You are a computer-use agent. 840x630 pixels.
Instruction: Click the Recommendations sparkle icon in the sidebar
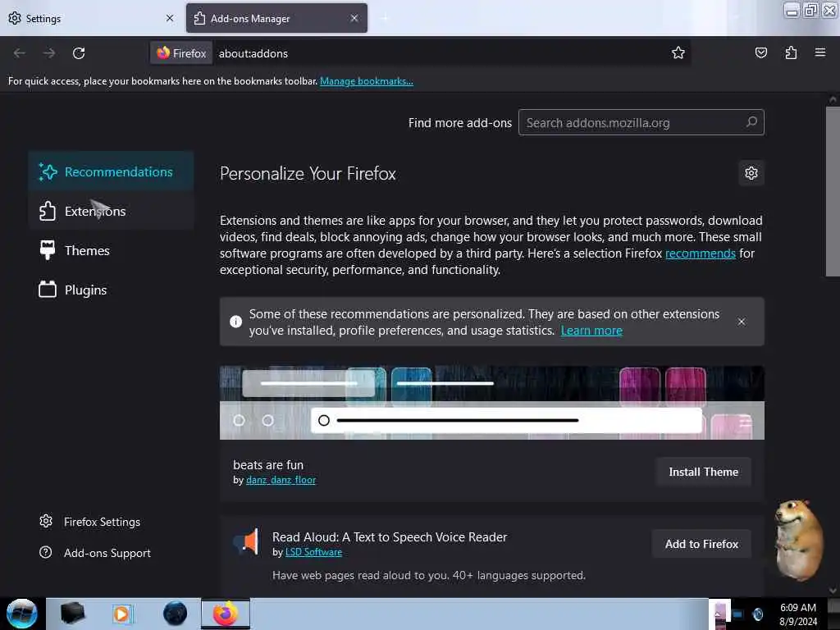tap(48, 172)
